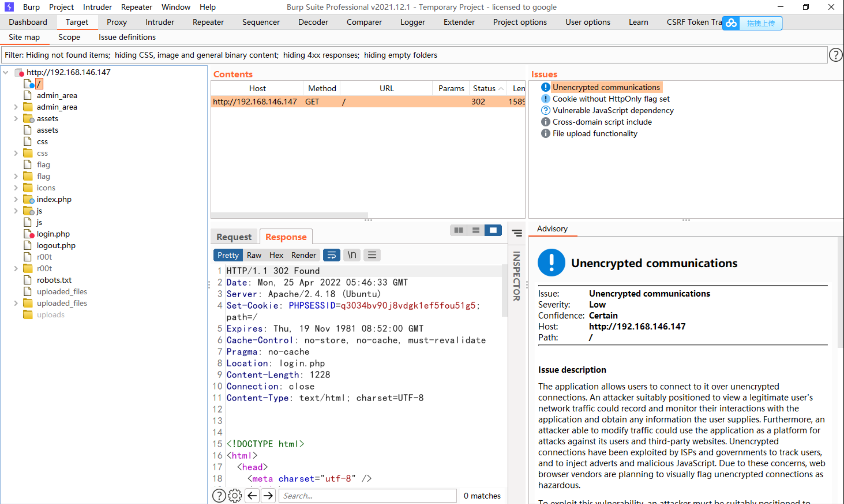Screen dimensions: 844x504
Task: Select logout.php in the site tree
Action: pyautogui.click(x=56, y=245)
